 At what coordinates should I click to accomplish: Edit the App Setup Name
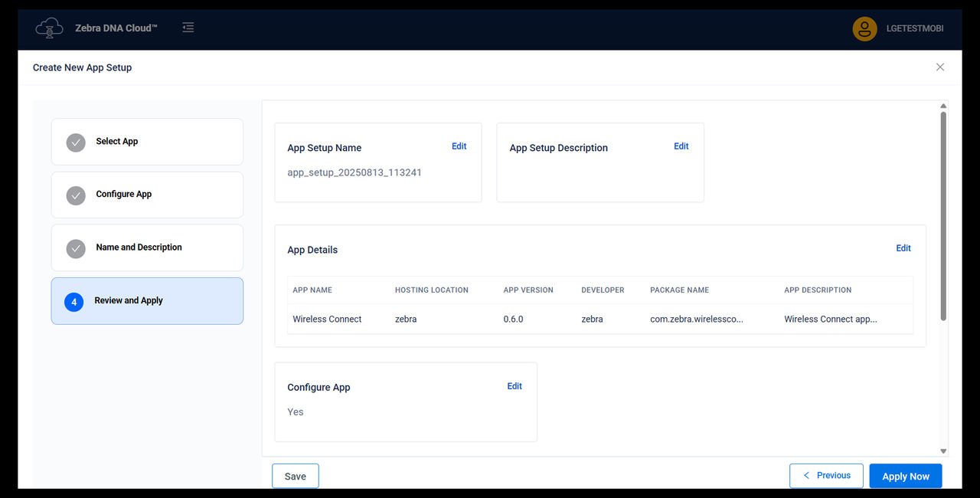click(459, 146)
